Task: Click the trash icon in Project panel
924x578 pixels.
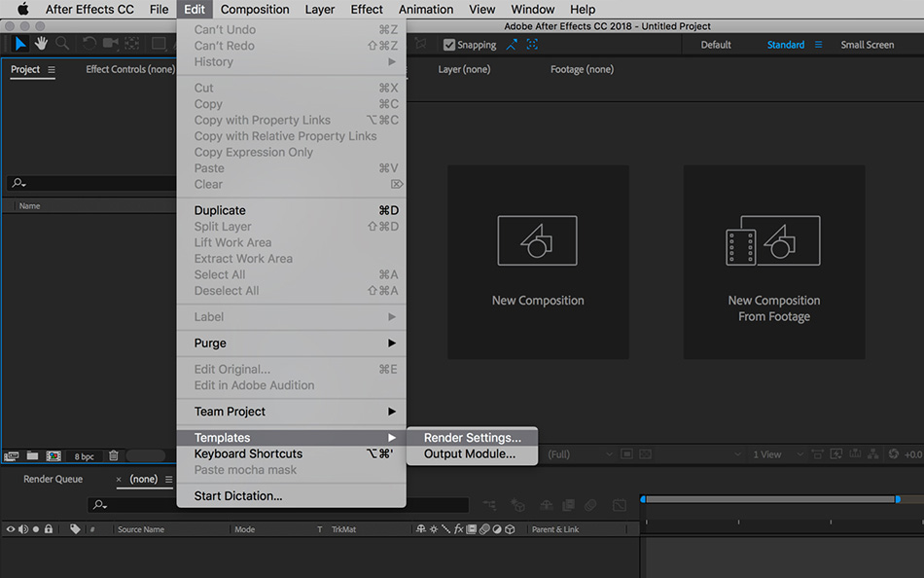Action: click(114, 455)
